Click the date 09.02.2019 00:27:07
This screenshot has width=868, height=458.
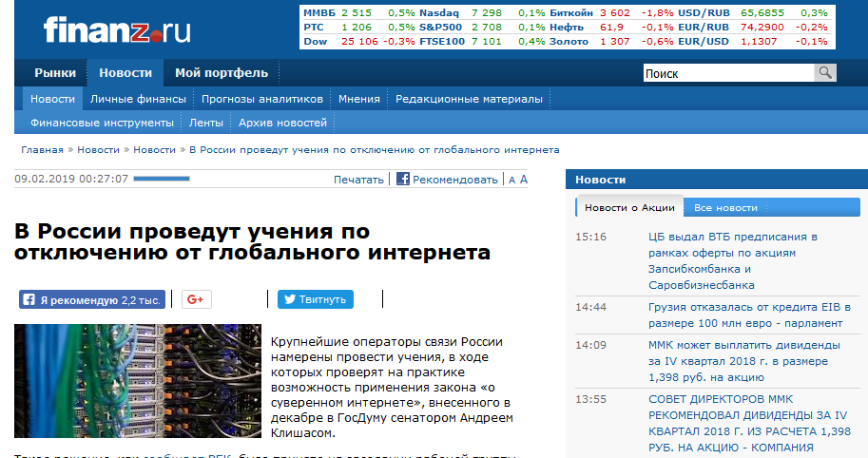pyautogui.click(x=71, y=179)
